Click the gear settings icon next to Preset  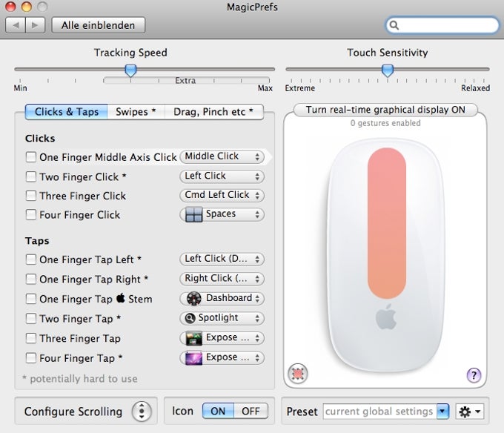tap(470, 411)
